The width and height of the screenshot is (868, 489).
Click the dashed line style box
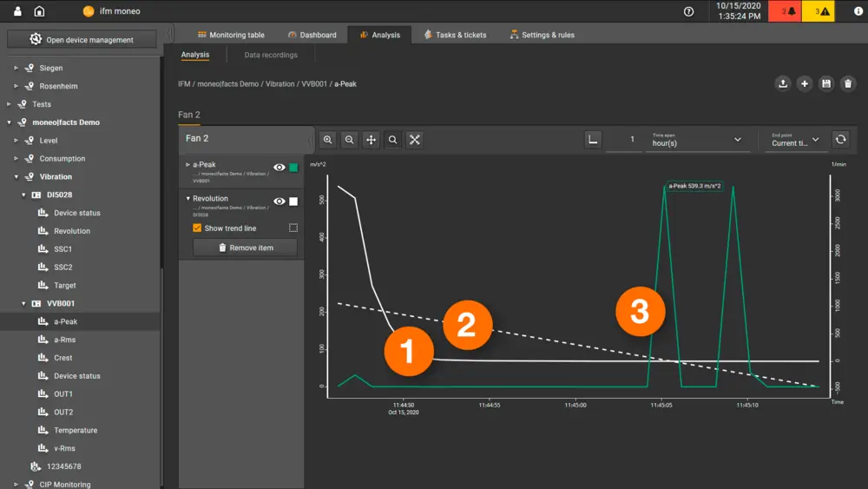tap(293, 228)
